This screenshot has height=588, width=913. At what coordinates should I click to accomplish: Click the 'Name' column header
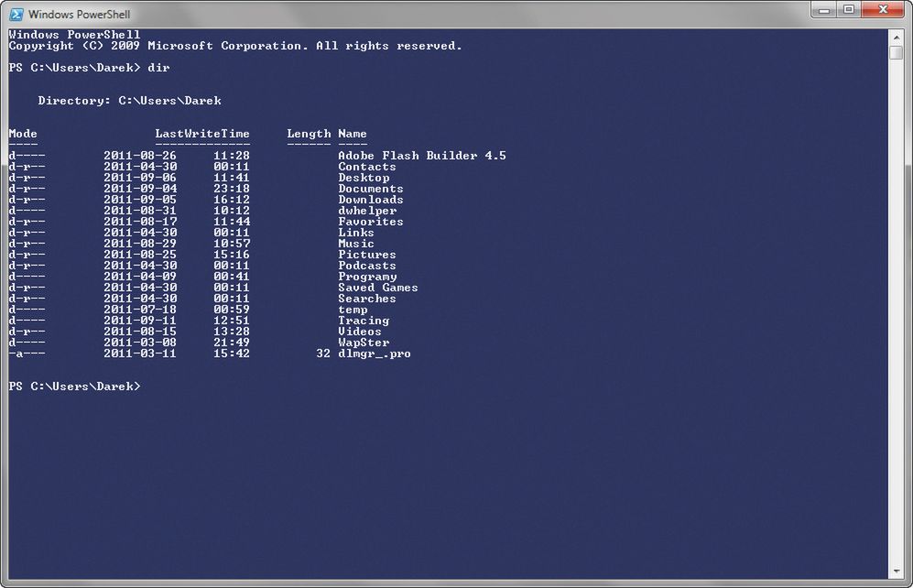(353, 134)
